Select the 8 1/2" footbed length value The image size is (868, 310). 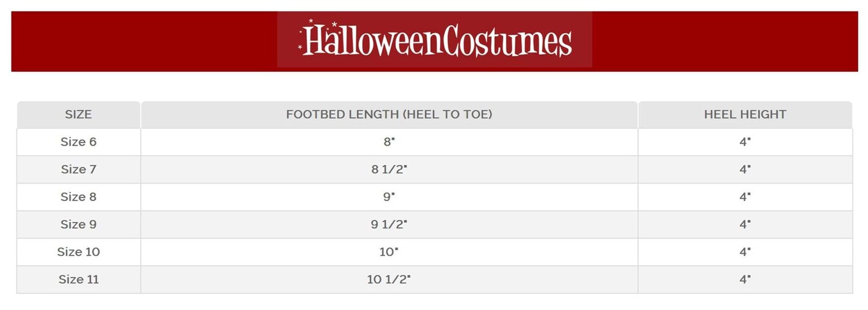[389, 170]
